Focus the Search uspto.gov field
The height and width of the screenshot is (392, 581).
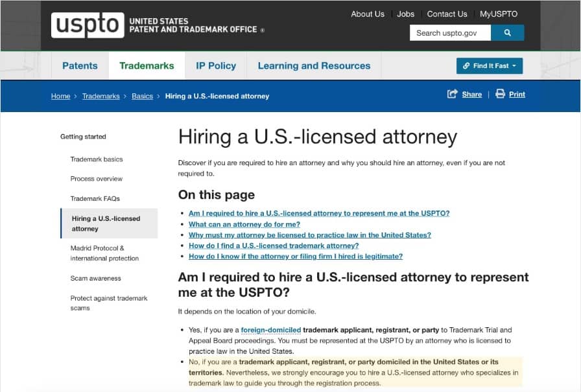click(x=450, y=33)
